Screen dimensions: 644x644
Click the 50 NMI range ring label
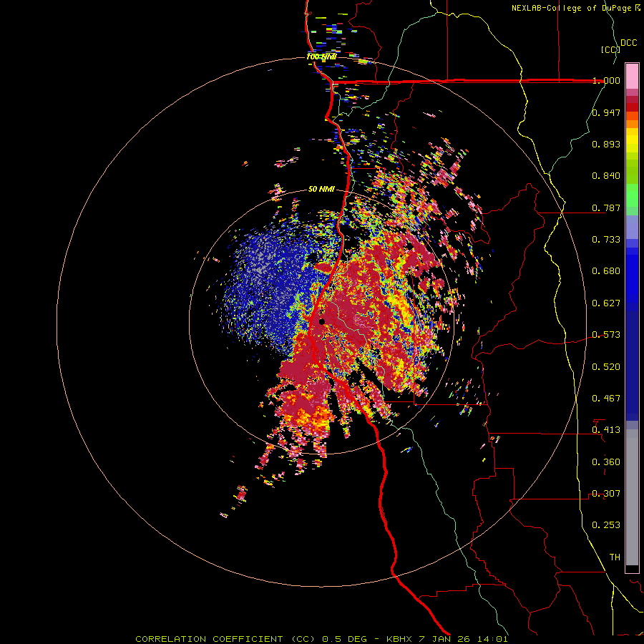click(321, 190)
